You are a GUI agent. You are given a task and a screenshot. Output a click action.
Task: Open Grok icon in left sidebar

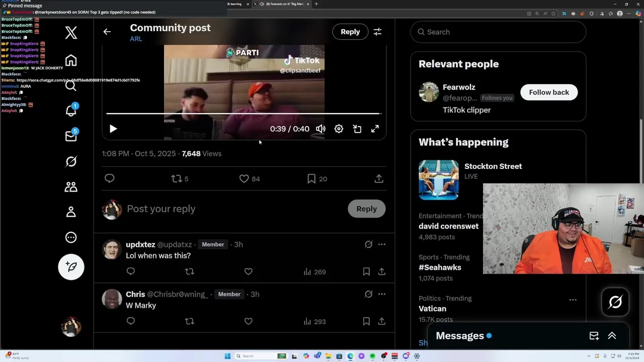coord(71,161)
